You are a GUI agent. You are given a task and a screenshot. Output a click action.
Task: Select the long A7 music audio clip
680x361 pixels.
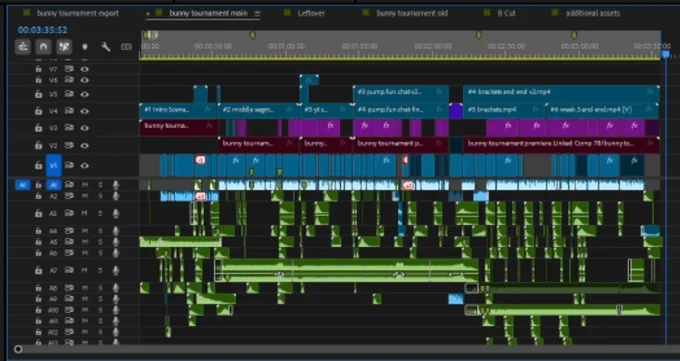(347, 270)
